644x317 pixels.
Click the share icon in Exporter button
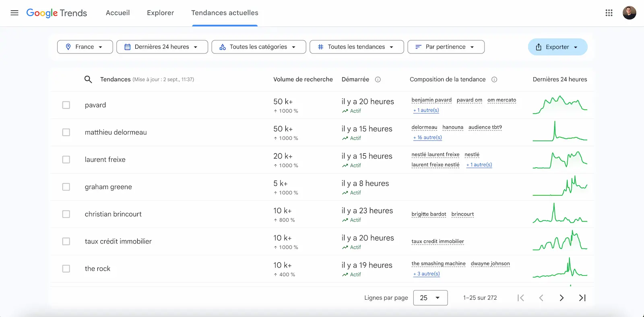click(x=539, y=47)
